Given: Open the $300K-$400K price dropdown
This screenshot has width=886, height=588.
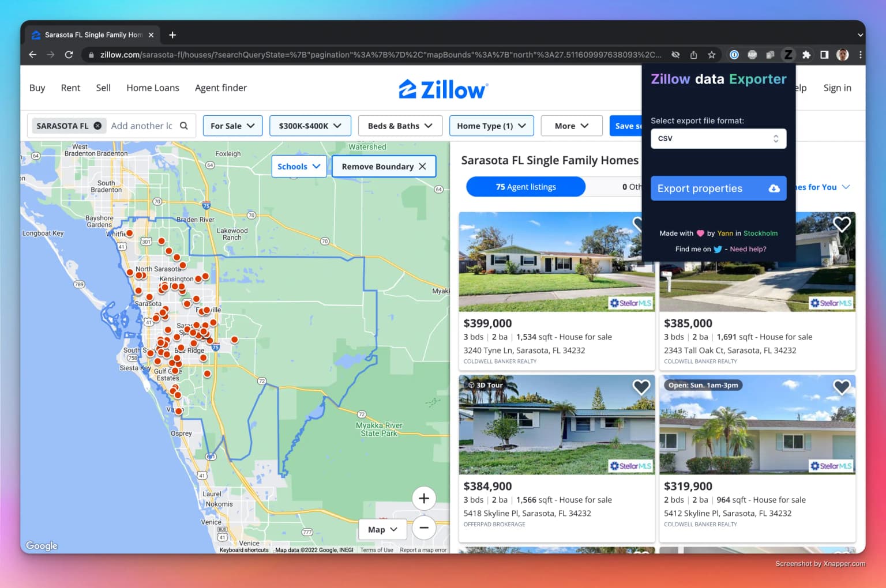Looking at the screenshot, I should click(x=310, y=126).
